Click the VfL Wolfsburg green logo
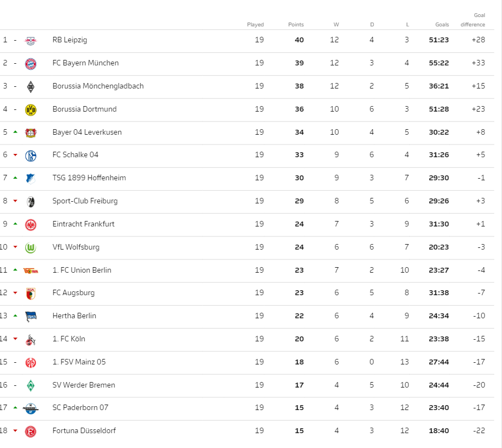The image size is (502, 448). (x=31, y=248)
